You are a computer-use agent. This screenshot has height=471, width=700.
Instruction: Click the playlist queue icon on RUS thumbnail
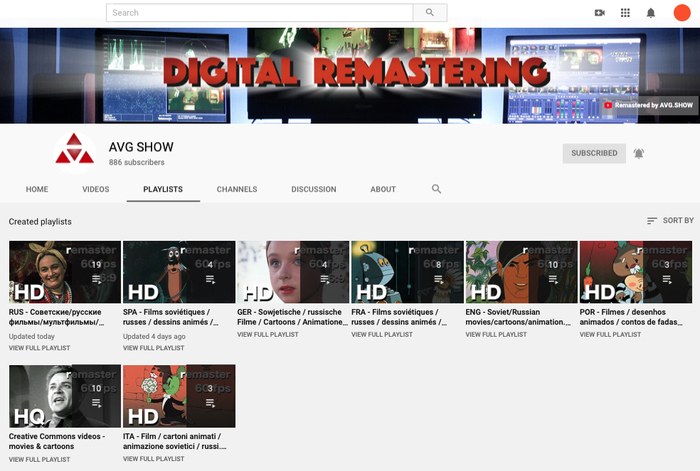pos(96,279)
